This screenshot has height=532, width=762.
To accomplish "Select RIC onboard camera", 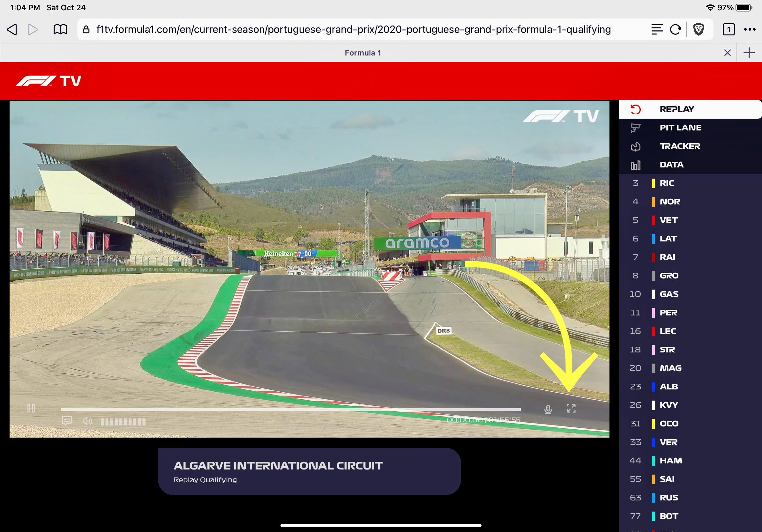I will pos(690,183).
